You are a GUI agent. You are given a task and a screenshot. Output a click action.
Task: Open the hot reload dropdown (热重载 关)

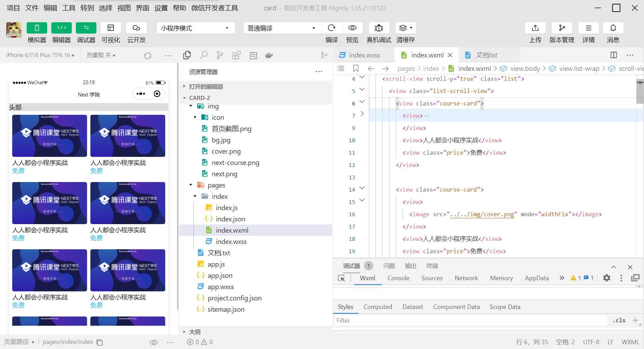coord(101,55)
